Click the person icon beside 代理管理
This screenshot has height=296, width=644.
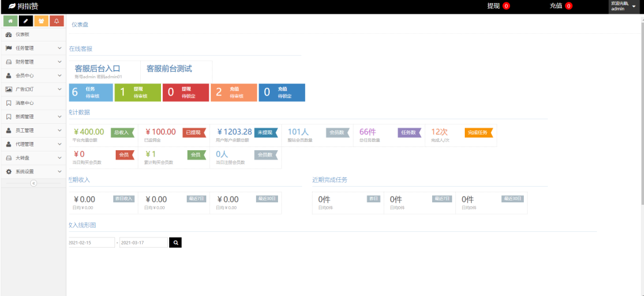[x=9, y=144]
